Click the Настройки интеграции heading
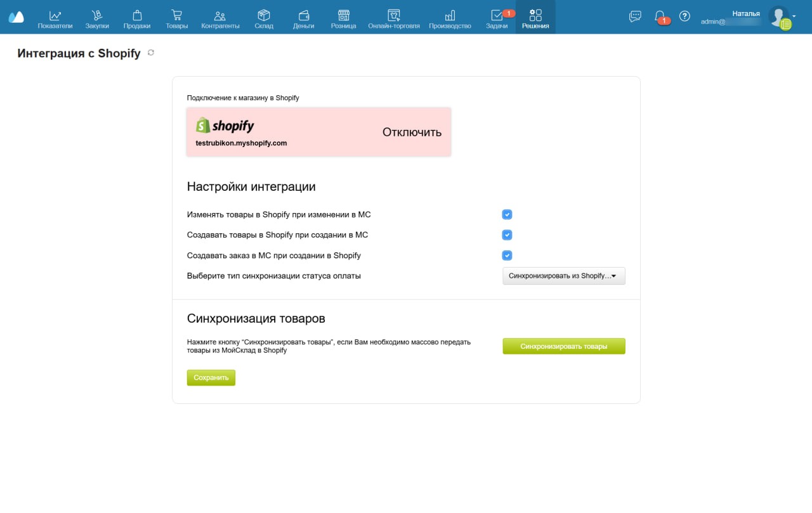Image resolution: width=812 pixels, height=513 pixels. [x=251, y=186]
